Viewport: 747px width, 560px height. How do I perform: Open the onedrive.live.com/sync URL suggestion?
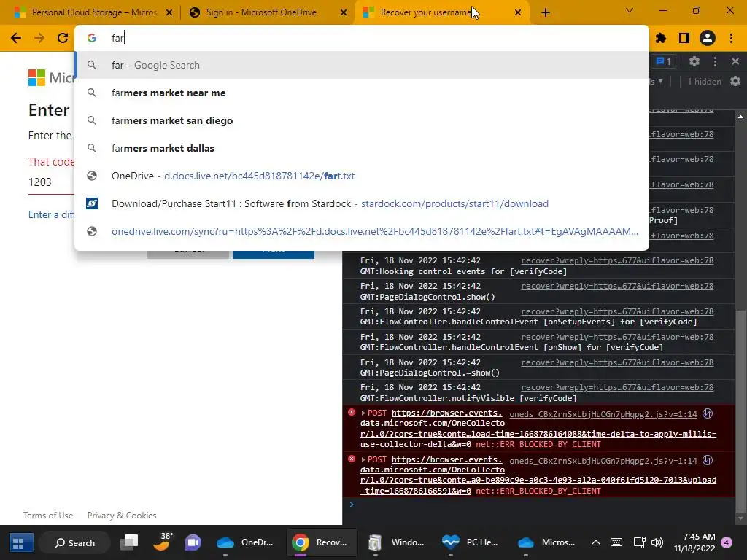point(362,231)
